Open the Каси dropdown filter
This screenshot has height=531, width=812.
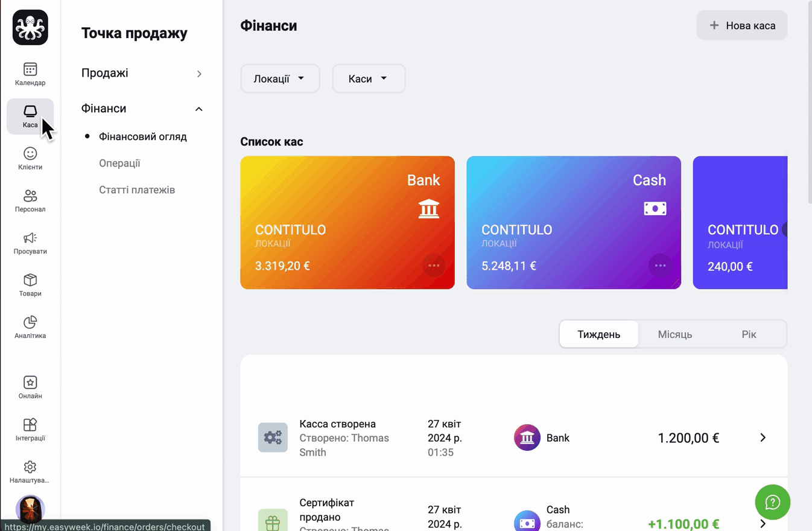(x=369, y=78)
